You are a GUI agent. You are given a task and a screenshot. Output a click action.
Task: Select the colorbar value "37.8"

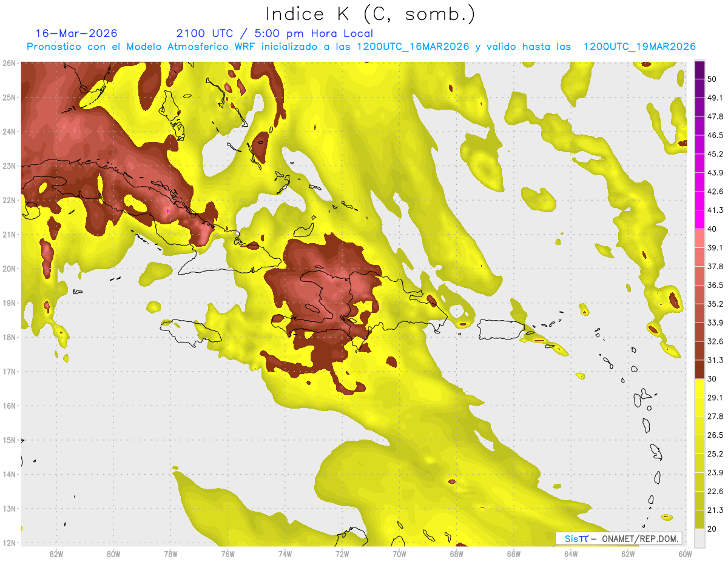[715, 266]
